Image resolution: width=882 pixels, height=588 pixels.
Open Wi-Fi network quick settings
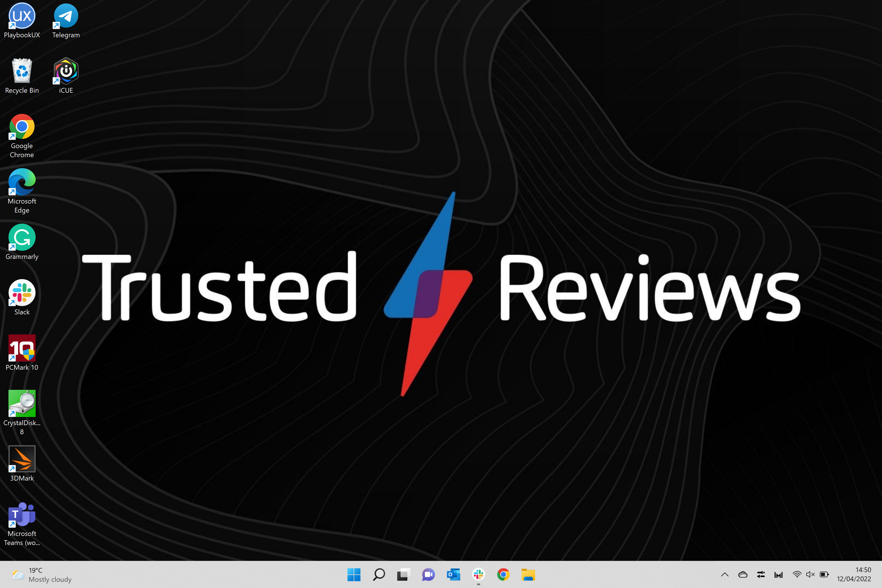[797, 574]
